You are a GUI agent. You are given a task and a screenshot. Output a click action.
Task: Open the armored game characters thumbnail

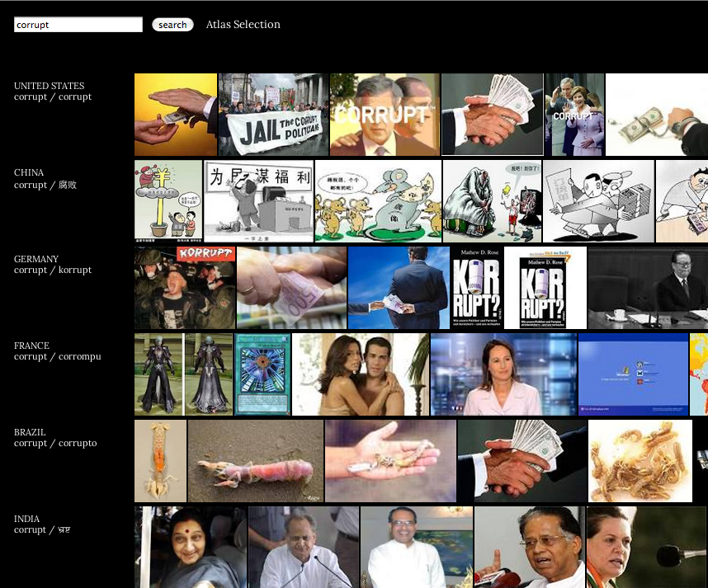pyautogui.click(x=183, y=374)
